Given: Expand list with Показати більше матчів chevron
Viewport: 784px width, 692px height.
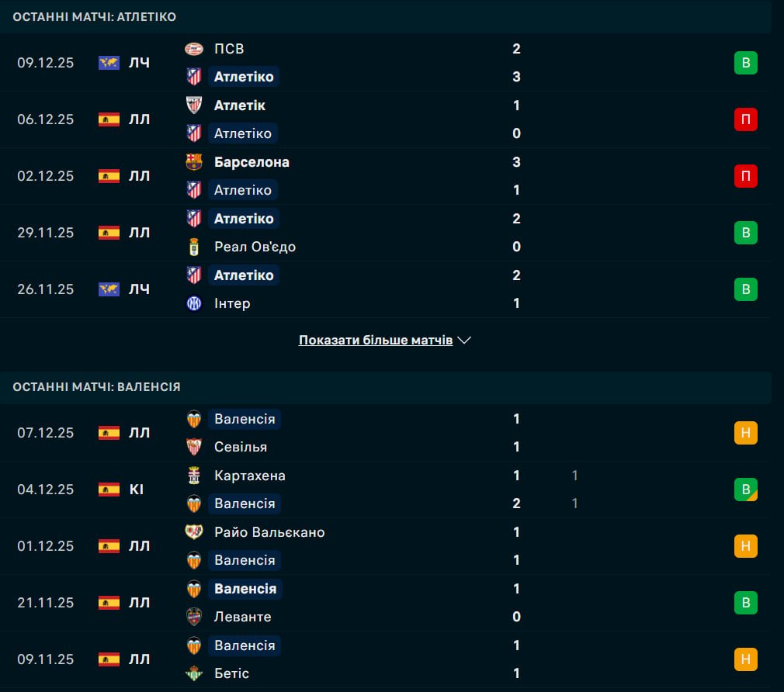Looking at the screenshot, I should coord(465,341).
